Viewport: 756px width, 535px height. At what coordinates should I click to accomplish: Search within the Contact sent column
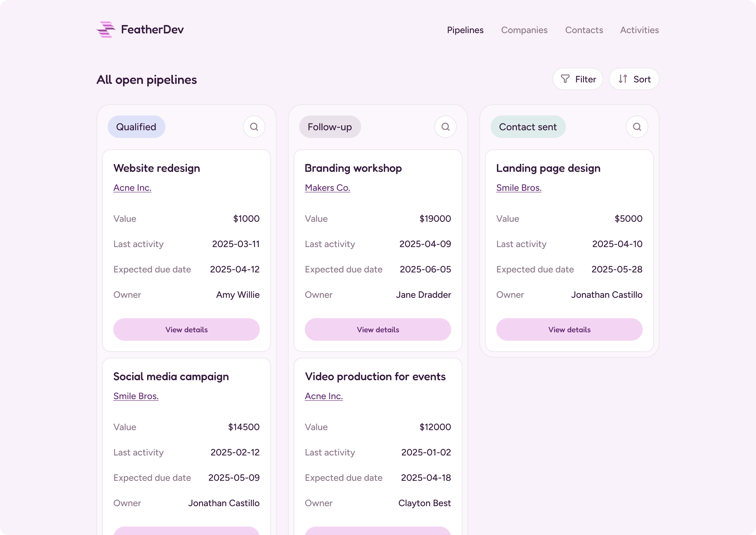coord(637,127)
